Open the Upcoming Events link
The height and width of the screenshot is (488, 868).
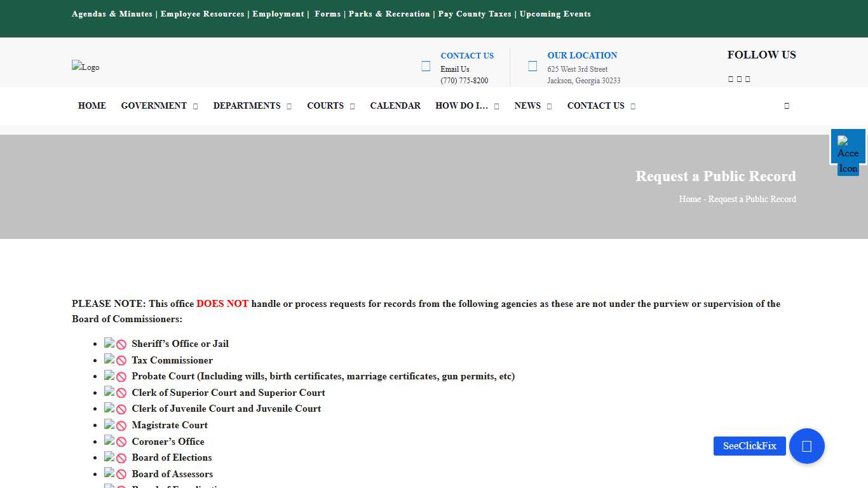(x=555, y=13)
